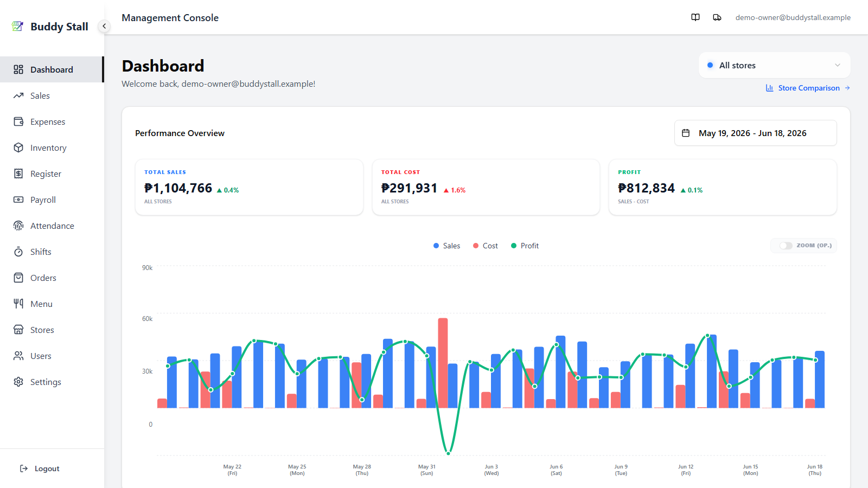Open the documentation book icon in header
The image size is (868, 488).
[695, 17]
